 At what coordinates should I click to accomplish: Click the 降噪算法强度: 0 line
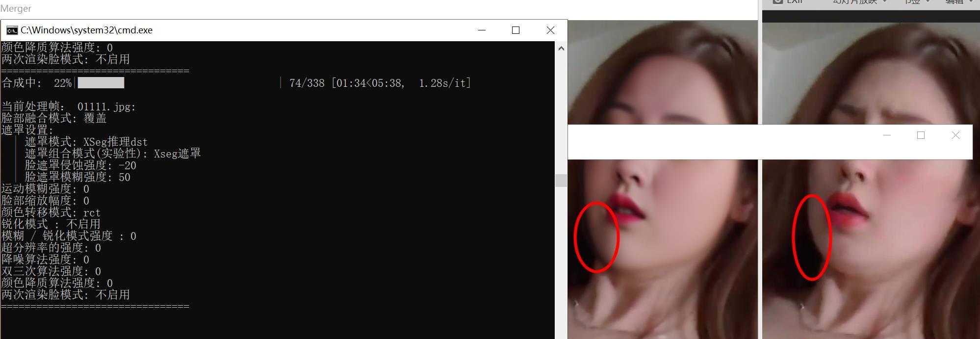45,260
